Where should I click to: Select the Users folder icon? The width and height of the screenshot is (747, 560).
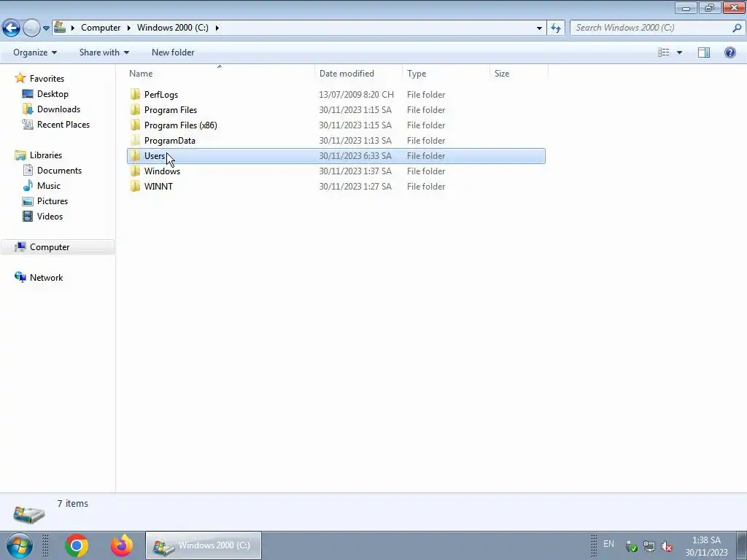point(135,156)
